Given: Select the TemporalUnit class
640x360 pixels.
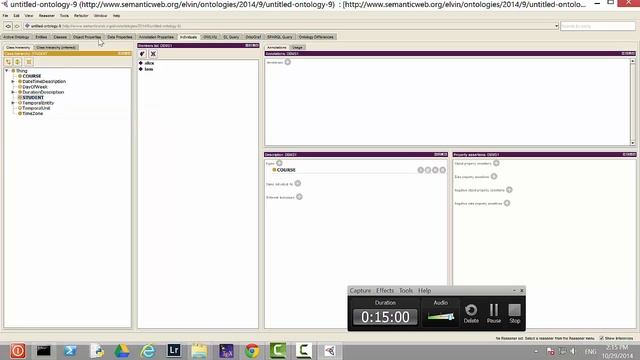Looking at the screenshot, I should (x=36, y=108).
